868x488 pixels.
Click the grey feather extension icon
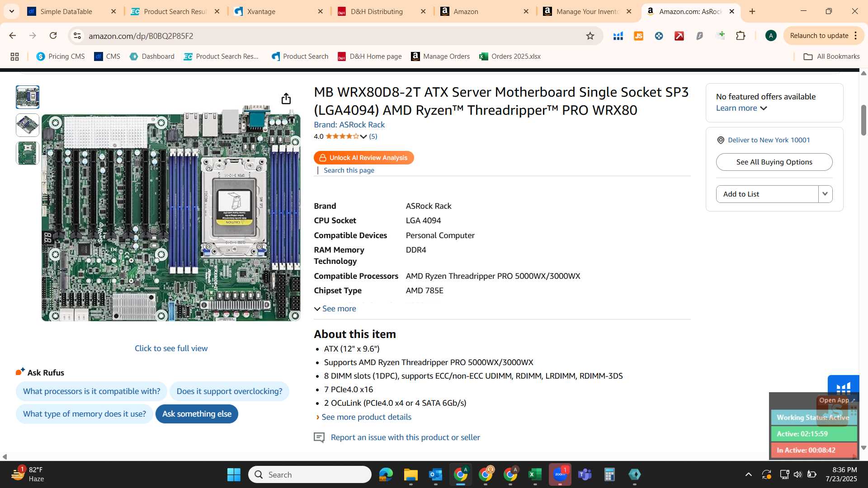pos(699,36)
